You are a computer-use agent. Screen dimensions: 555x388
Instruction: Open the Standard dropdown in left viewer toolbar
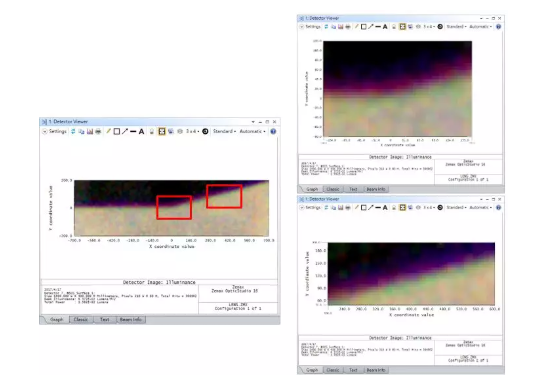[x=224, y=131]
